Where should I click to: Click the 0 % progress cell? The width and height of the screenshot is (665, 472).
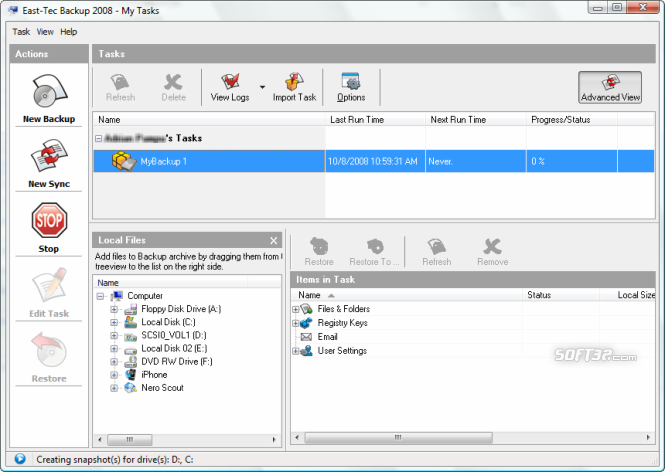[x=572, y=161]
